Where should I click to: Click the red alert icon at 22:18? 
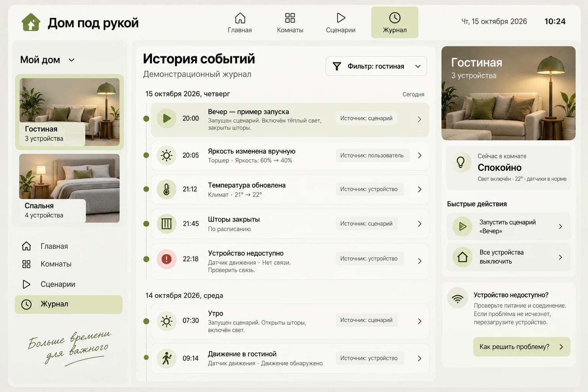coord(167,259)
